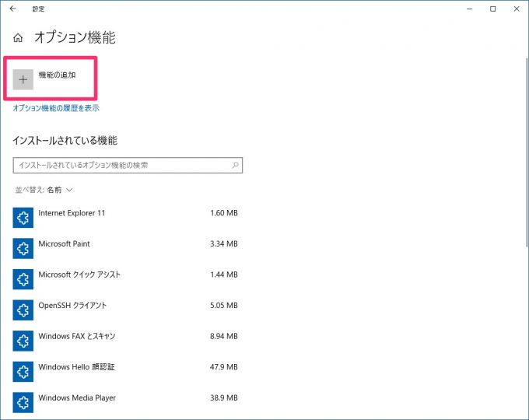Focus the installed optional features search box
This screenshot has height=420, width=529.
(128, 166)
